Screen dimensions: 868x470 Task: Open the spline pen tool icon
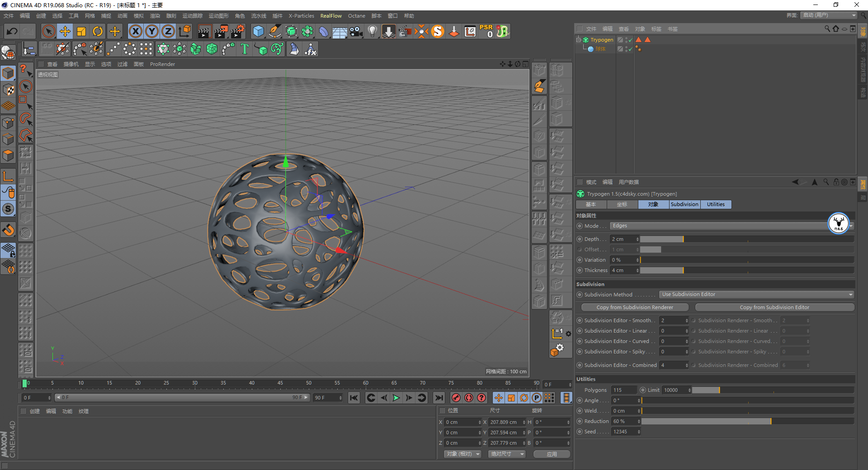(x=275, y=31)
